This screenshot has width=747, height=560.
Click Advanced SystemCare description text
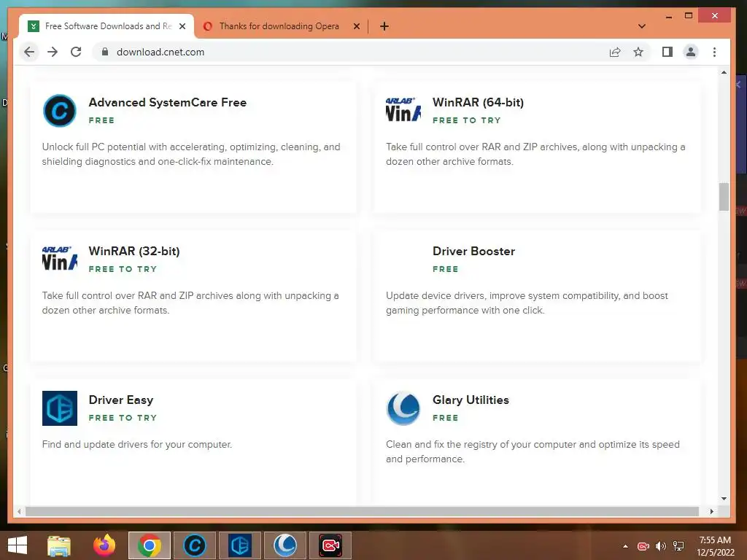tap(191, 155)
